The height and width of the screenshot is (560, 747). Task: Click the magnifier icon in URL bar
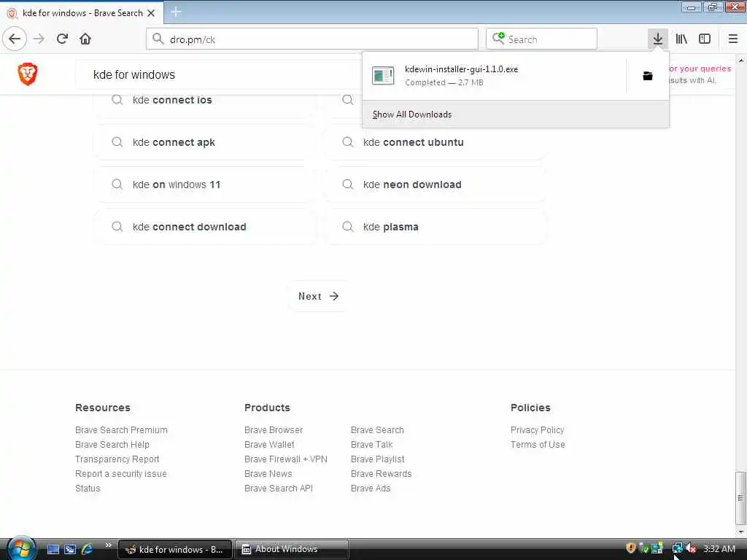click(158, 39)
